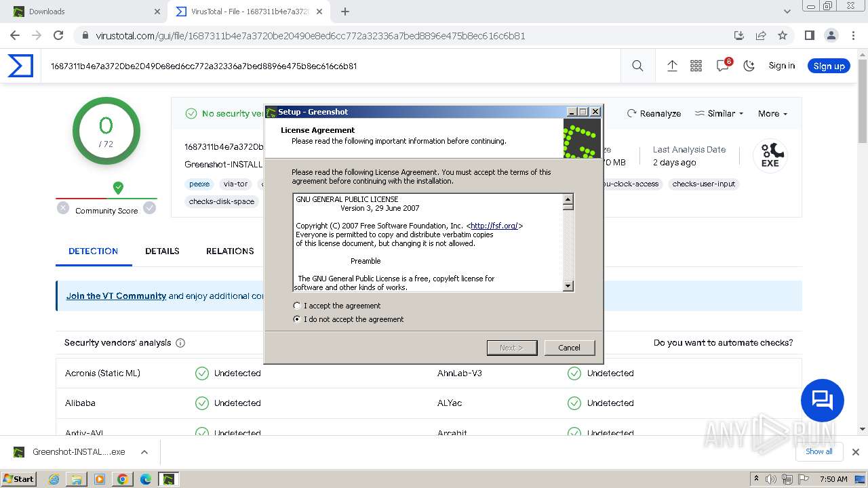Screen dimensions: 868x488
Task: Click the install app icon in address bar
Action: click(739, 35)
